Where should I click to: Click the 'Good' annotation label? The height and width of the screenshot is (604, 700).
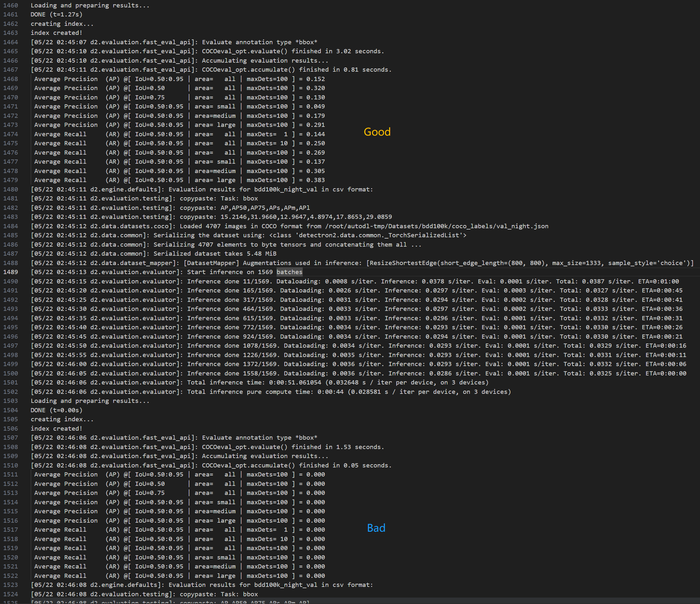(x=377, y=132)
